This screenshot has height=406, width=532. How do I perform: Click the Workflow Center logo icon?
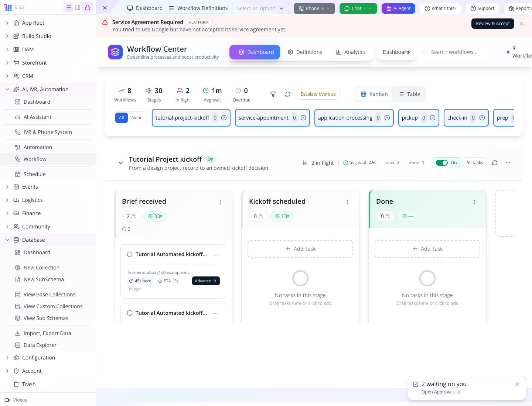pyautogui.click(x=115, y=52)
